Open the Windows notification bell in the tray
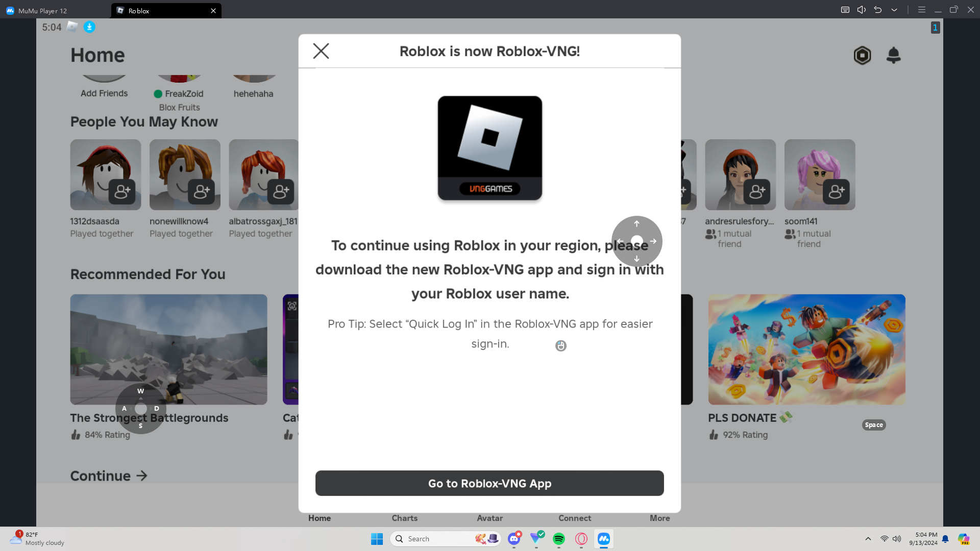 (945, 539)
